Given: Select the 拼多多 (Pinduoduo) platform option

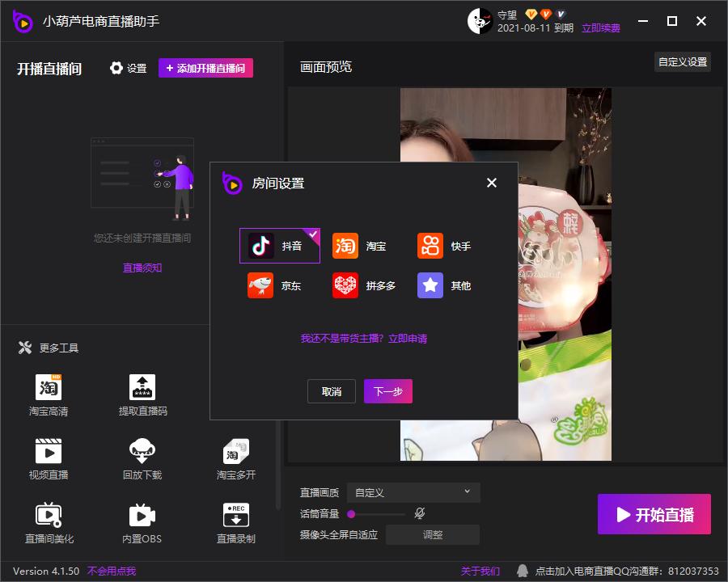Looking at the screenshot, I should click(x=364, y=285).
